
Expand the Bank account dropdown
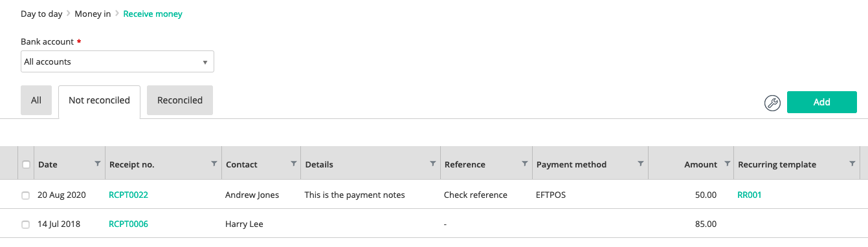click(117, 62)
